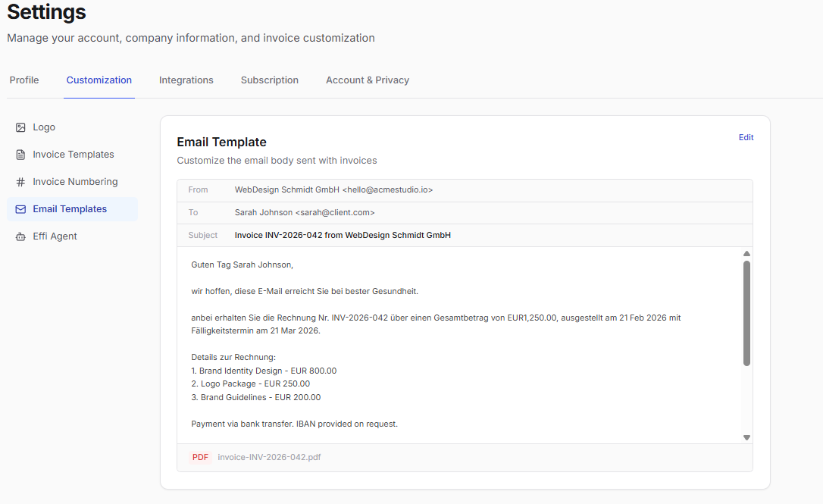Click the Logo image icon in sidebar
Viewport: 823px width, 504px height.
coord(20,127)
